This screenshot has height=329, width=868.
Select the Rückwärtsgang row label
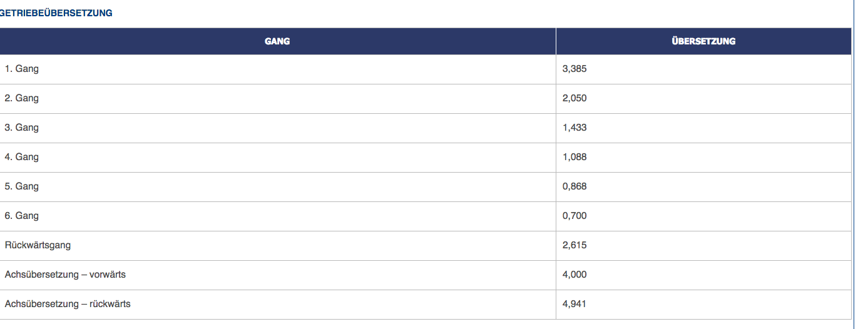(x=38, y=245)
